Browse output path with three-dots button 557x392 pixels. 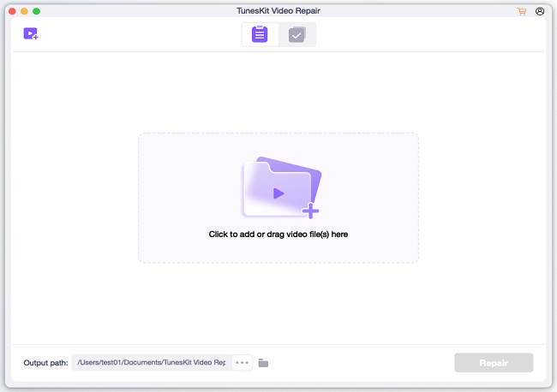[x=242, y=363]
